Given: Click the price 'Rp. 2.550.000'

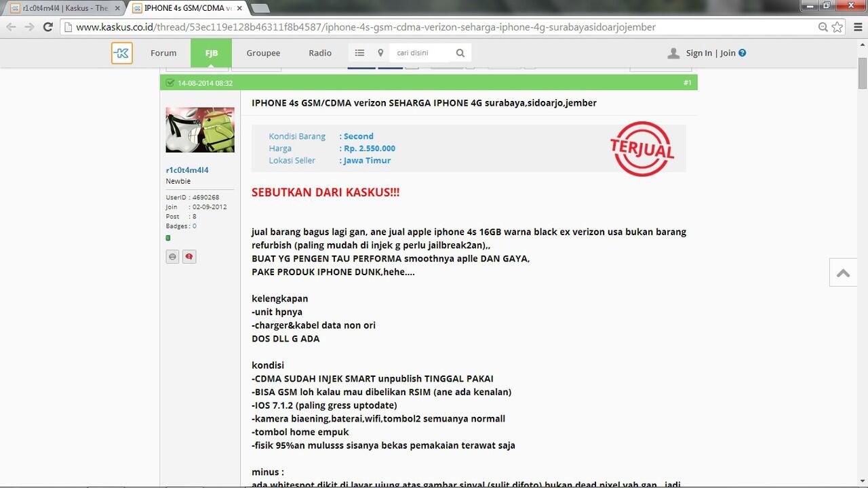Looking at the screenshot, I should 370,148.
